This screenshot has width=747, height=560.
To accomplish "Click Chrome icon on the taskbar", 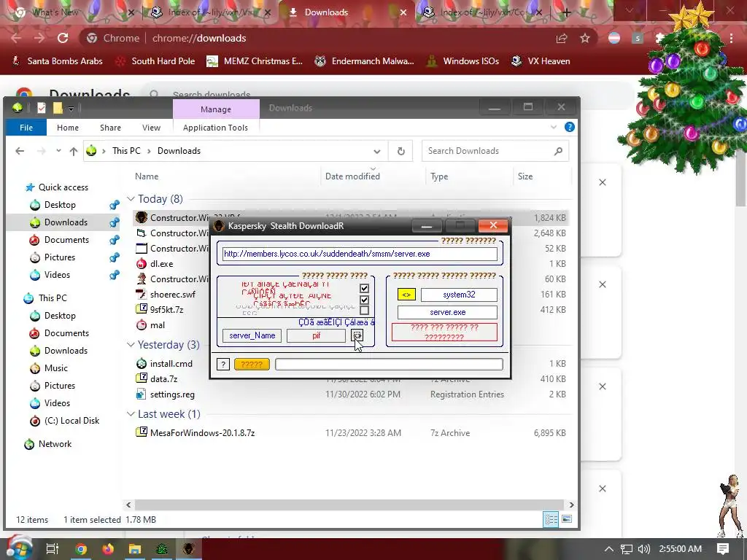I will point(80,549).
